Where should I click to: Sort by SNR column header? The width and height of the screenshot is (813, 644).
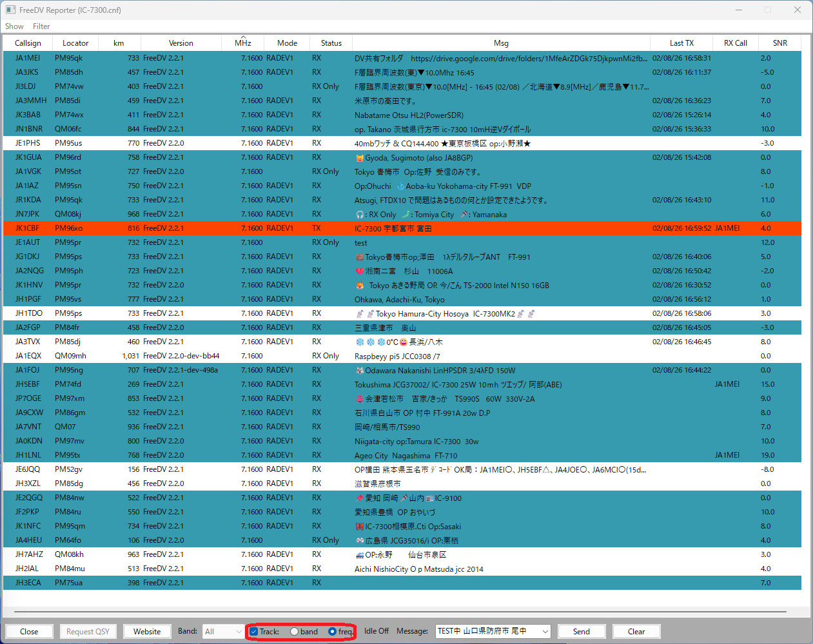(780, 43)
